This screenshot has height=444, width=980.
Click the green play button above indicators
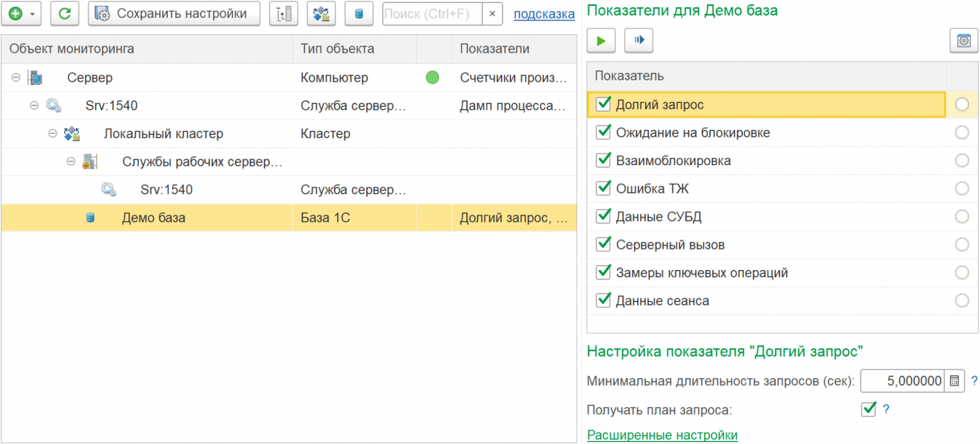601,41
